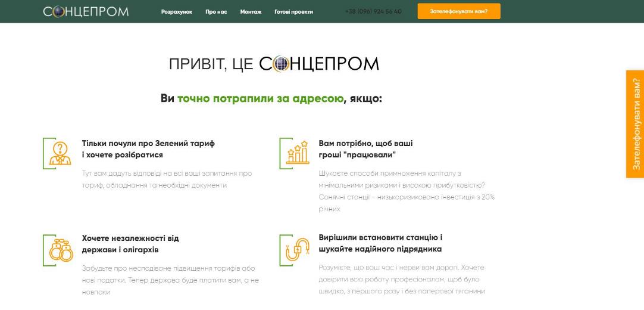The height and width of the screenshot is (310, 644).
Task: Open the Розрахунок menu item
Action: [177, 12]
